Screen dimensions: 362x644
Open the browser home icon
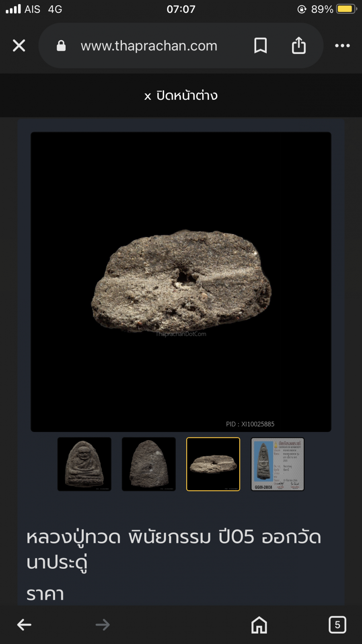[x=259, y=625]
